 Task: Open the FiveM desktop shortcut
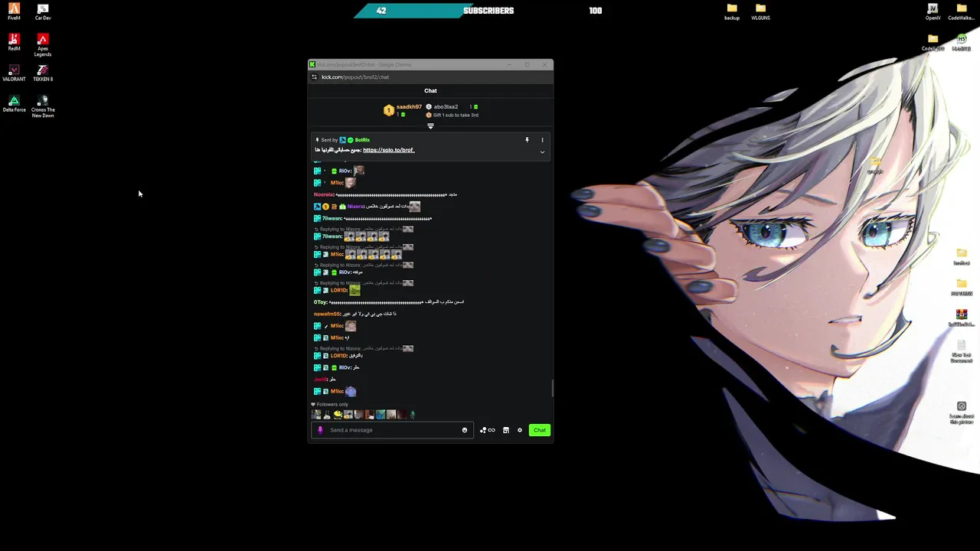[14, 11]
